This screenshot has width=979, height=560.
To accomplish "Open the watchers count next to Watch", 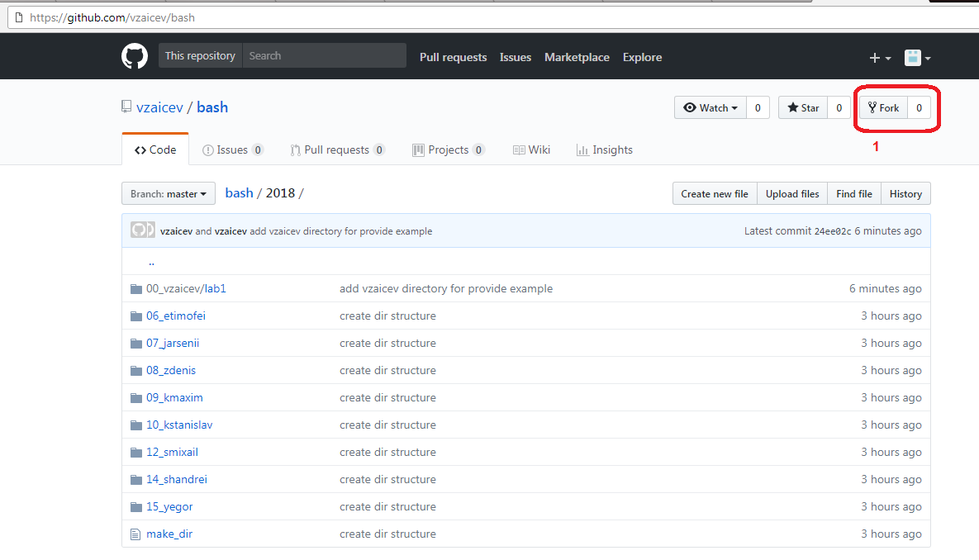I will pyautogui.click(x=758, y=107).
